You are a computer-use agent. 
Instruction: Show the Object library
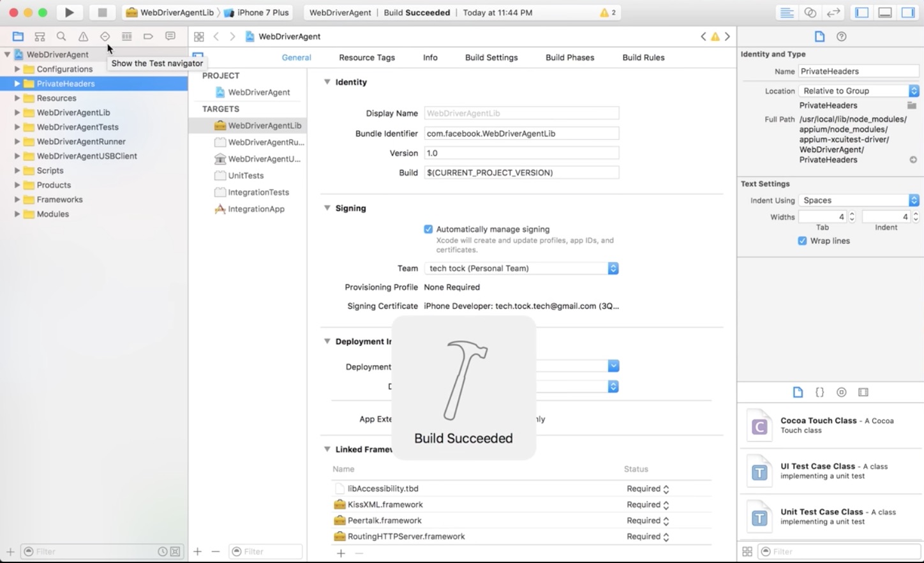click(x=841, y=392)
